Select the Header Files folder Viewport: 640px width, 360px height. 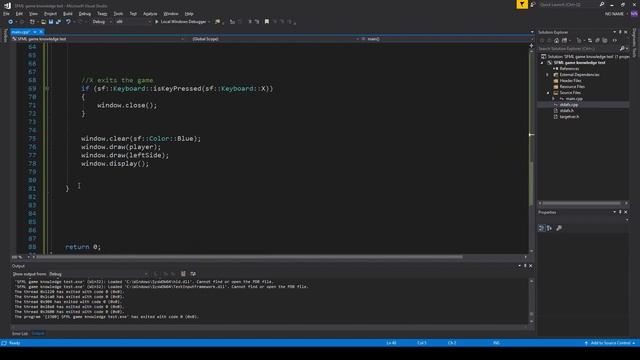570,81
